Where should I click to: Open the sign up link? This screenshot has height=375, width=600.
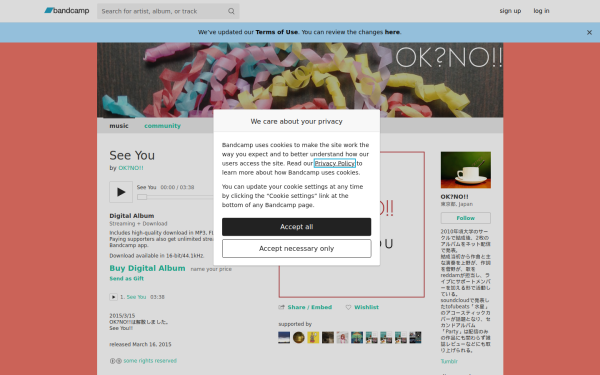(x=510, y=11)
